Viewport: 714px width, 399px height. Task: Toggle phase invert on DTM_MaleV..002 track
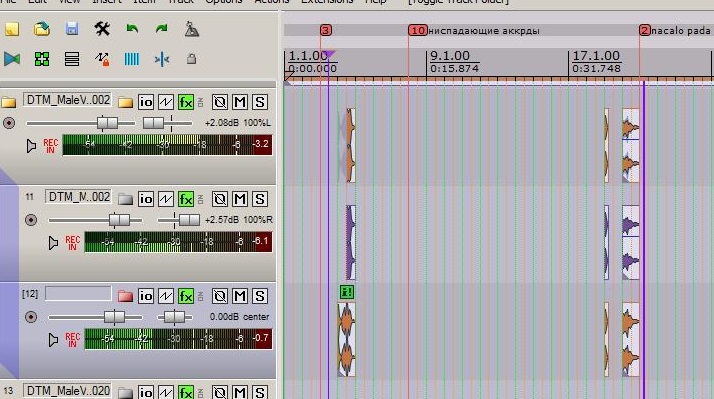point(219,102)
